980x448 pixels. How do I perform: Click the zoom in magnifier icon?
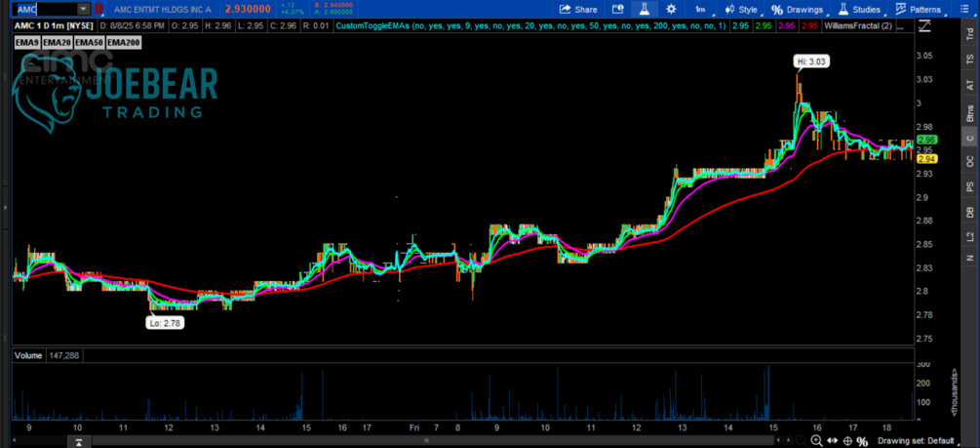816,441
